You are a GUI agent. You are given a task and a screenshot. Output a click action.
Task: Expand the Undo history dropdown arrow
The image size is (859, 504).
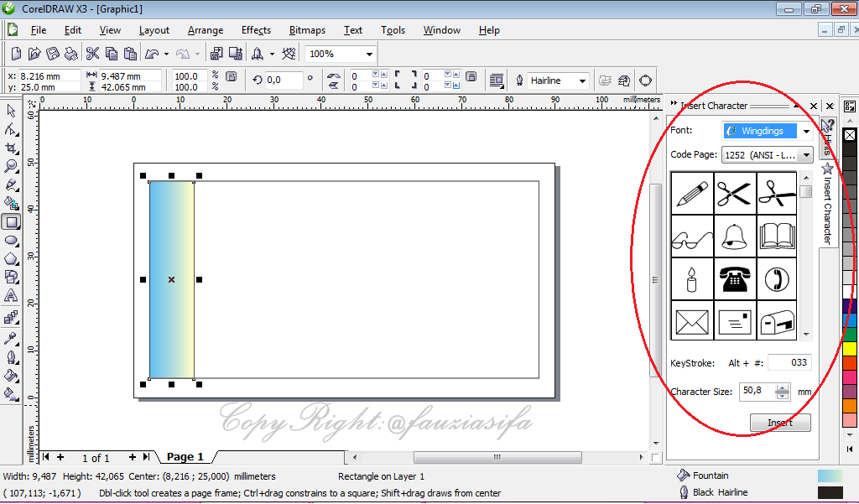(167, 54)
